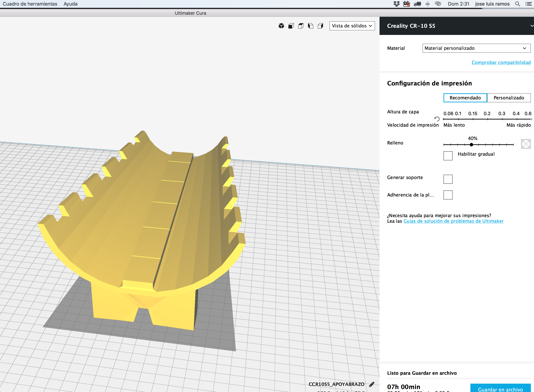Image resolution: width=534 pixels, height=392 pixels.
Task: Enable the Habilitar gradual checkbox
Action: pos(448,156)
